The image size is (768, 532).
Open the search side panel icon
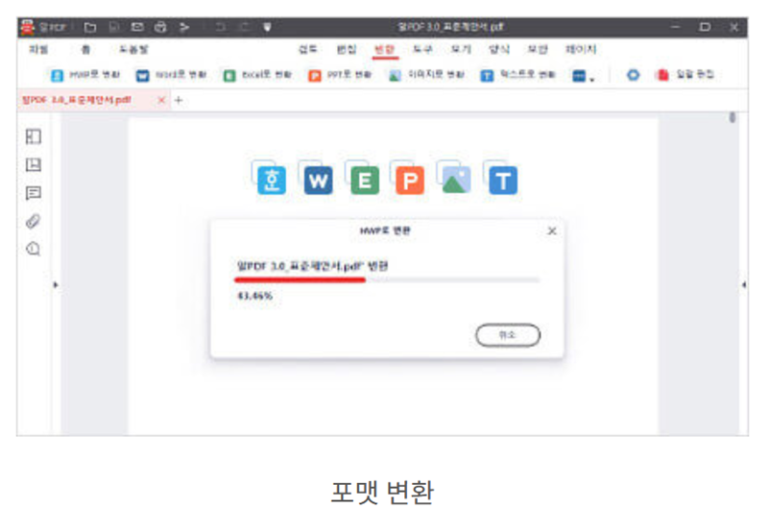[34, 249]
